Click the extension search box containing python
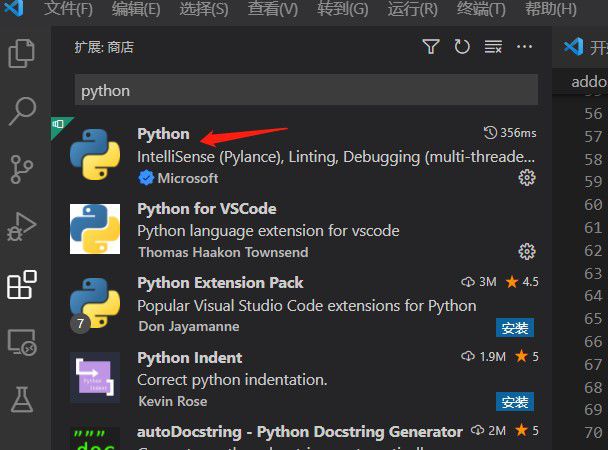 (305, 90)
